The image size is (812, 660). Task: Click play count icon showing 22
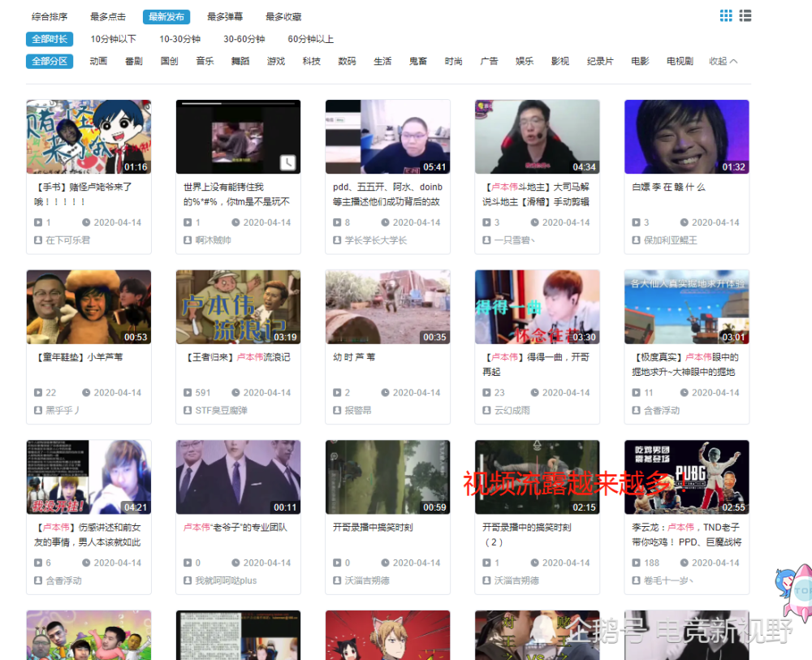click(x=38, y=393)
